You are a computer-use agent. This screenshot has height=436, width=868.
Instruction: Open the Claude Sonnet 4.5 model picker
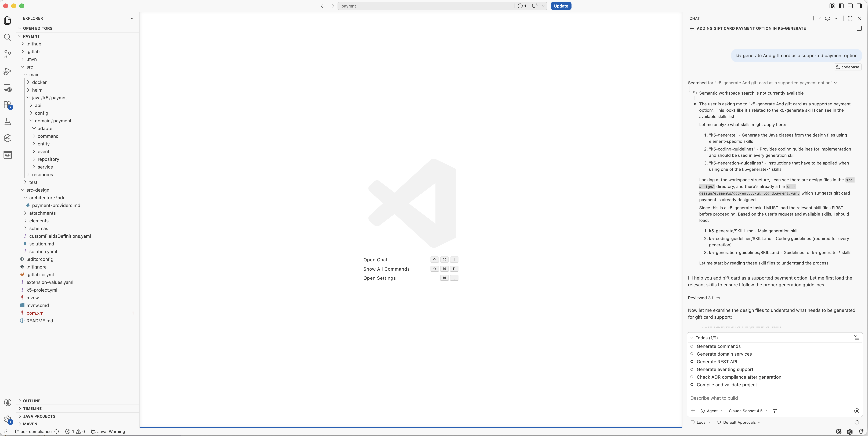point(748,411)
